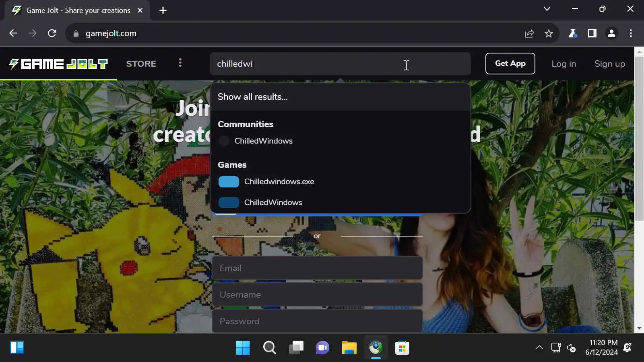
Task: Click the Chilledwindows.exe game thumbnail
Action: 229,182
